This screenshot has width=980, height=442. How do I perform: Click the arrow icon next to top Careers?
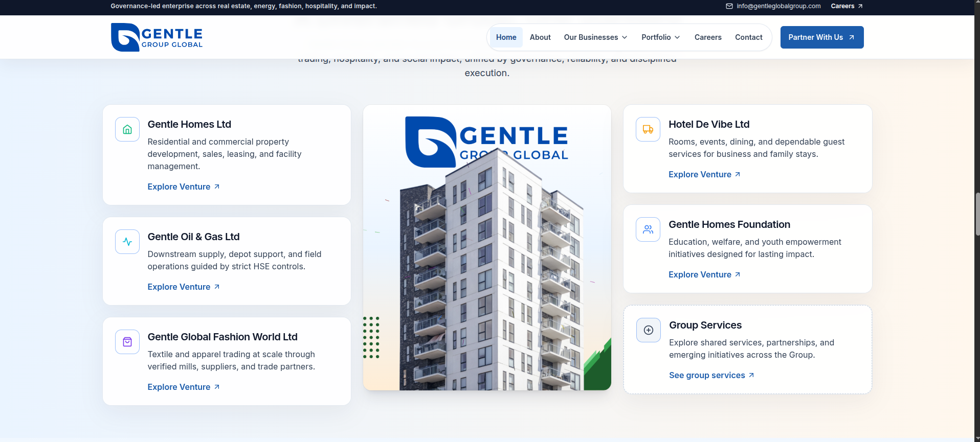(860, 6)
